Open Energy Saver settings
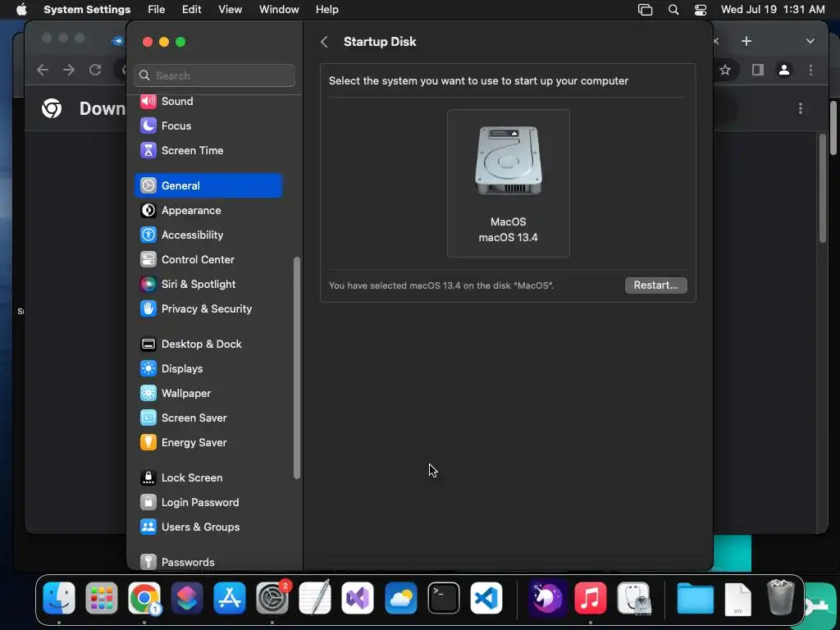This screenshot has width=840, height=630. pos(208,443)
